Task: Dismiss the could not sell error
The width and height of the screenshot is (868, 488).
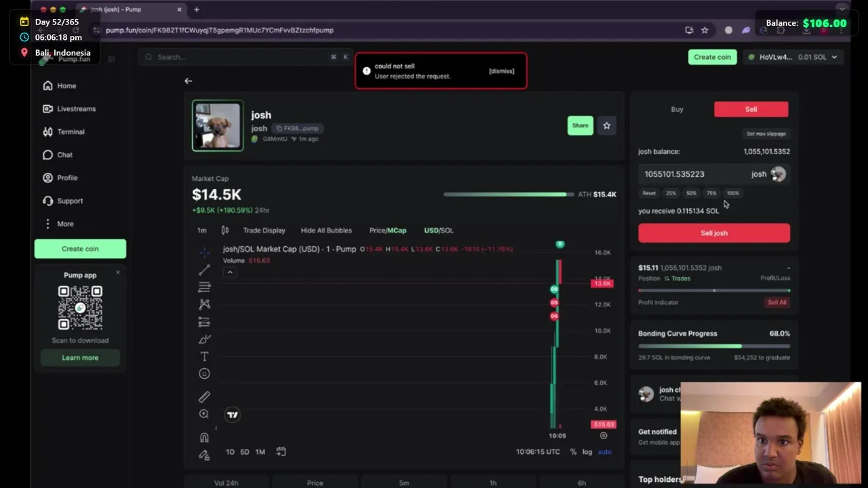Action: (502, 71)
